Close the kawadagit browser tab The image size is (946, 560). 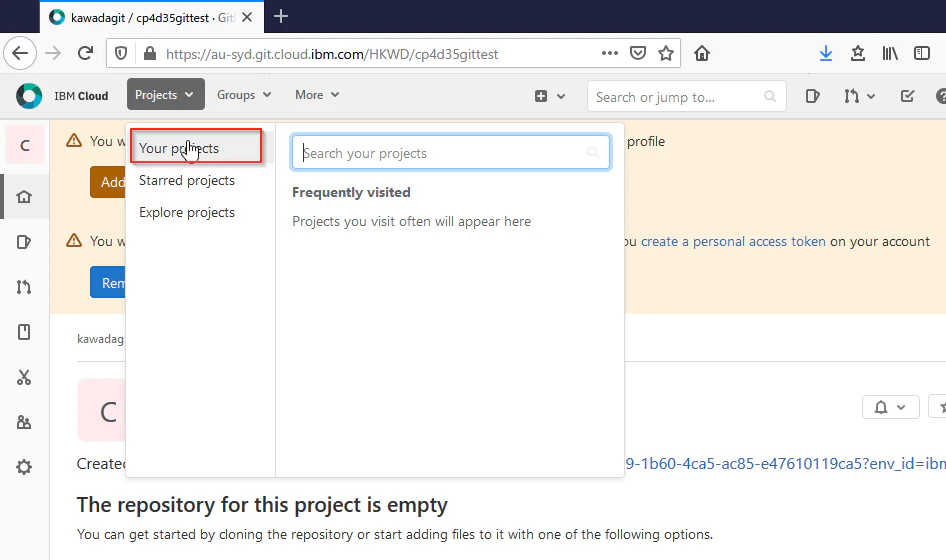(x=247, y=18)
